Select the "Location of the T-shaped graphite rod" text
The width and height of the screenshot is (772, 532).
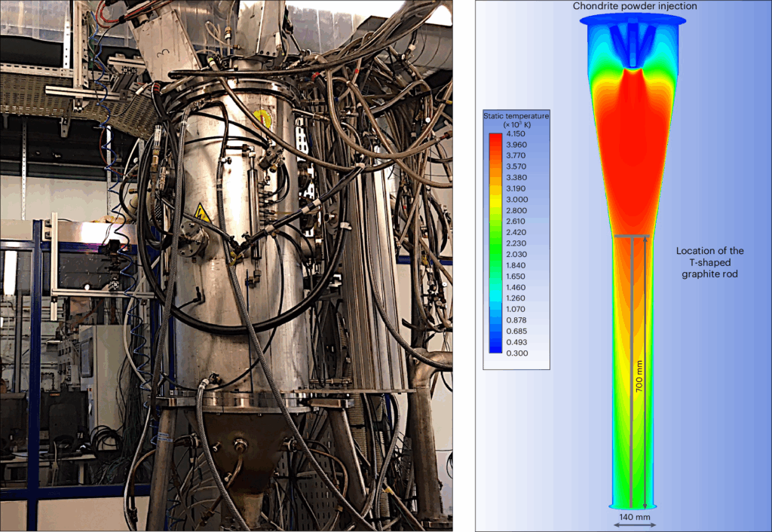click(709, 262)
